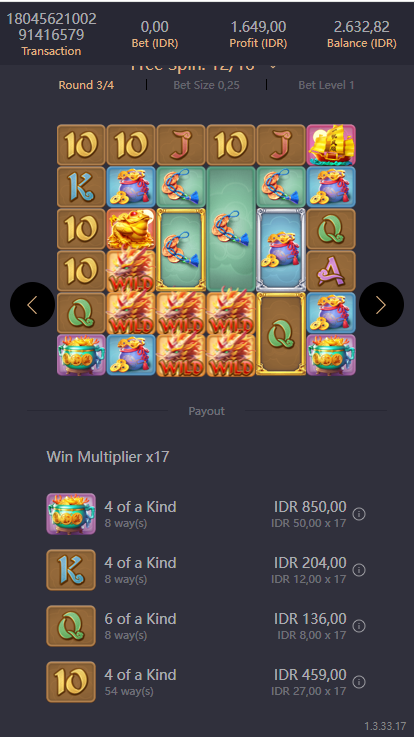
Task: Click the treasure pot icon in payout list
Action: coord(71,514)
